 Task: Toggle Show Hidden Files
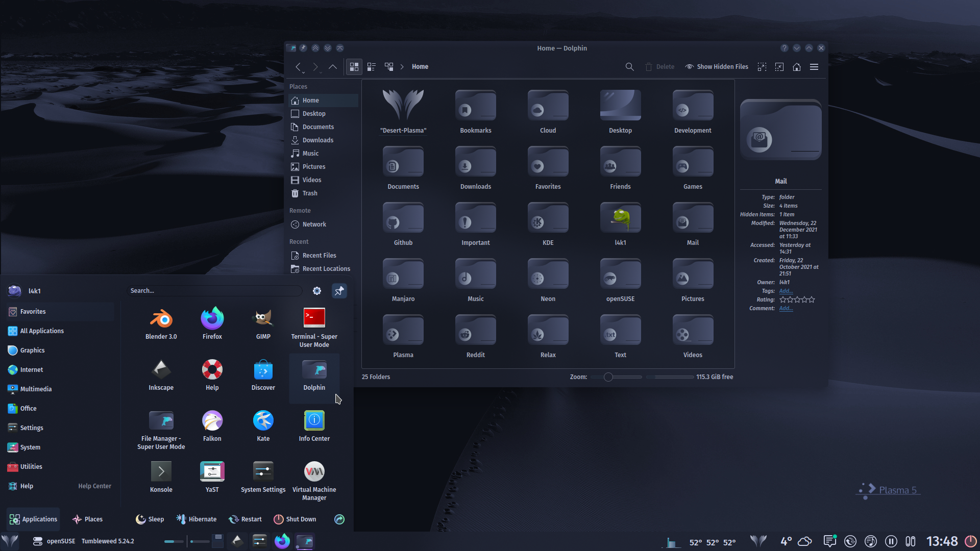click(x=717, y=67)
